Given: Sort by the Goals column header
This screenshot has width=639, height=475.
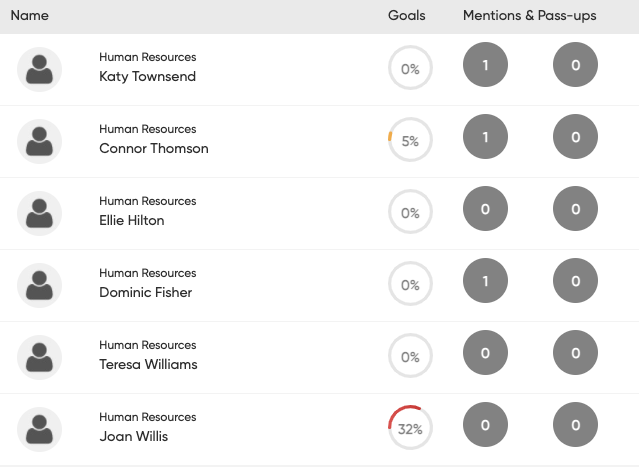Looking at the screenshot, I should pyautogui.click(x=406, y=16).
